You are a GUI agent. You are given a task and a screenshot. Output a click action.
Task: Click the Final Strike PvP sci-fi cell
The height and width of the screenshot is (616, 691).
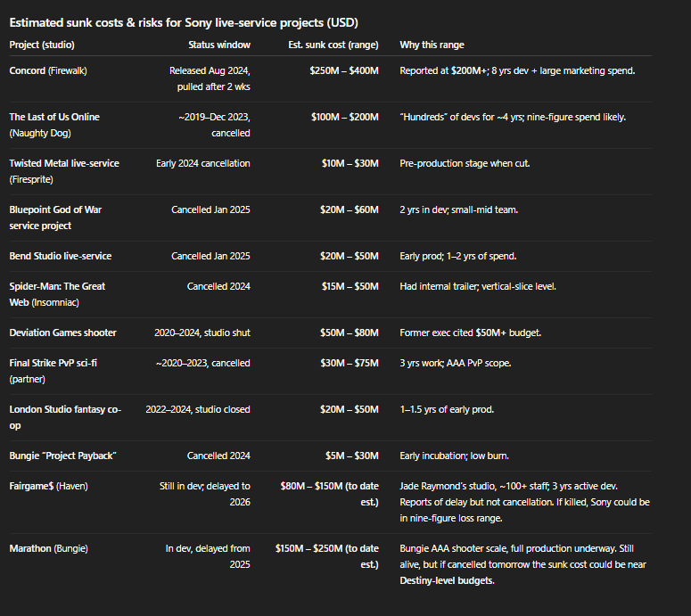pyautogui.click(x=53, y=371)
